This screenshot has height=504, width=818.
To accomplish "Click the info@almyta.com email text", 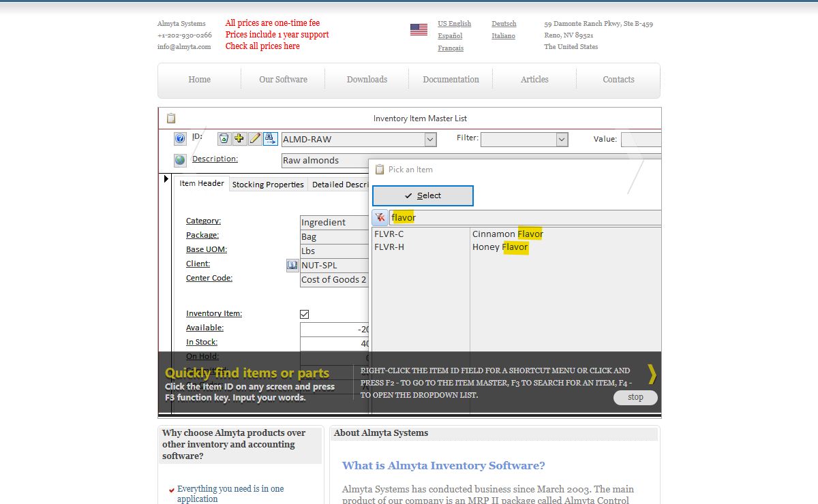I will click(184, 47).
